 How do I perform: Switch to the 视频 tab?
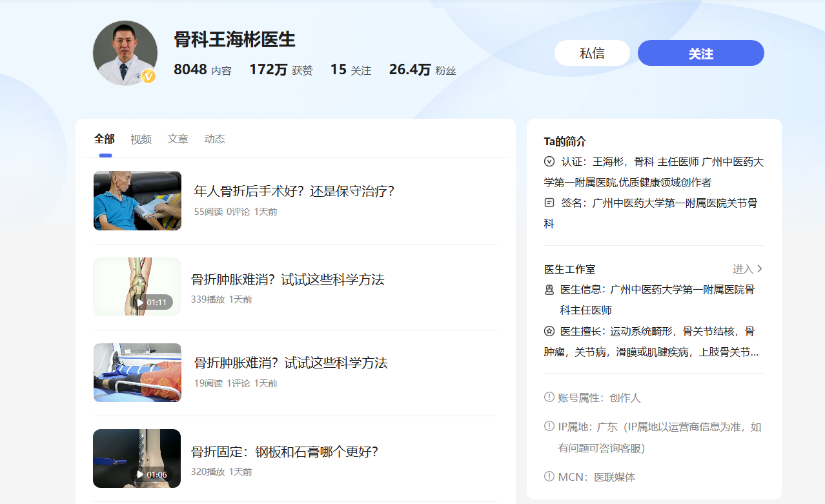tap(141, 139)
